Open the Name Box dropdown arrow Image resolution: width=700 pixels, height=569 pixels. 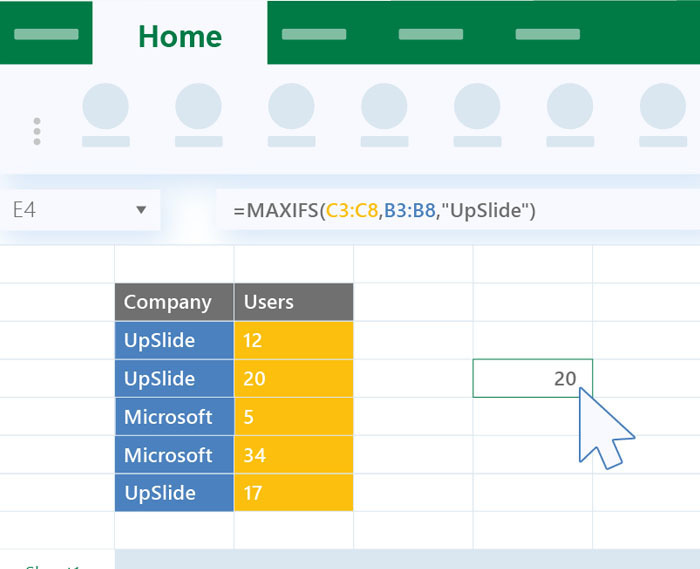click(141, 210)
